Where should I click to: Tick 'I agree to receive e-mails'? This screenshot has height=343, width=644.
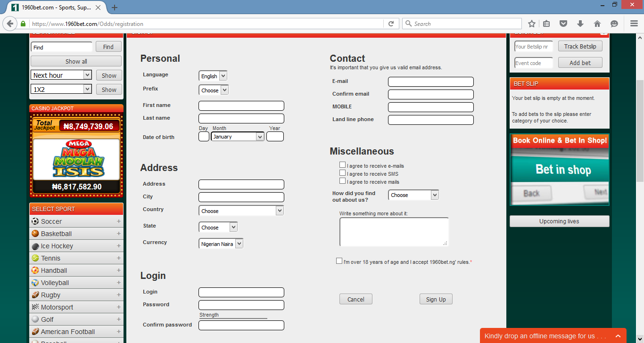pos(343,165)
